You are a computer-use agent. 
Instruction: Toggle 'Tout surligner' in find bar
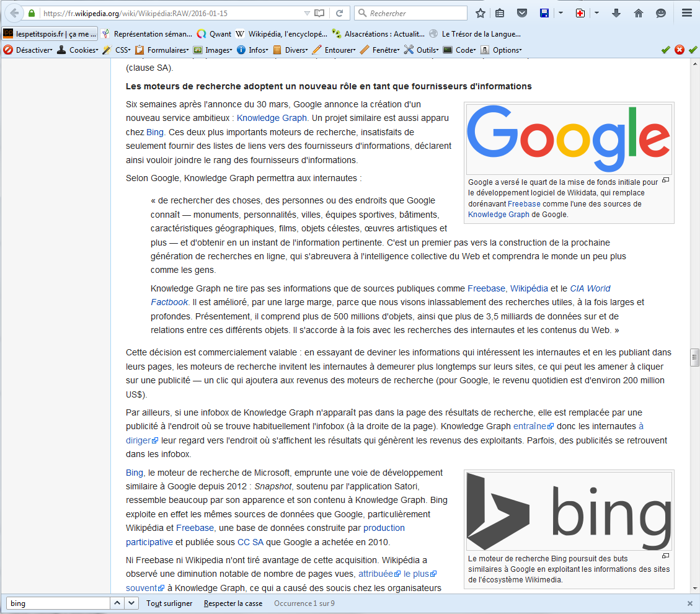169,603
